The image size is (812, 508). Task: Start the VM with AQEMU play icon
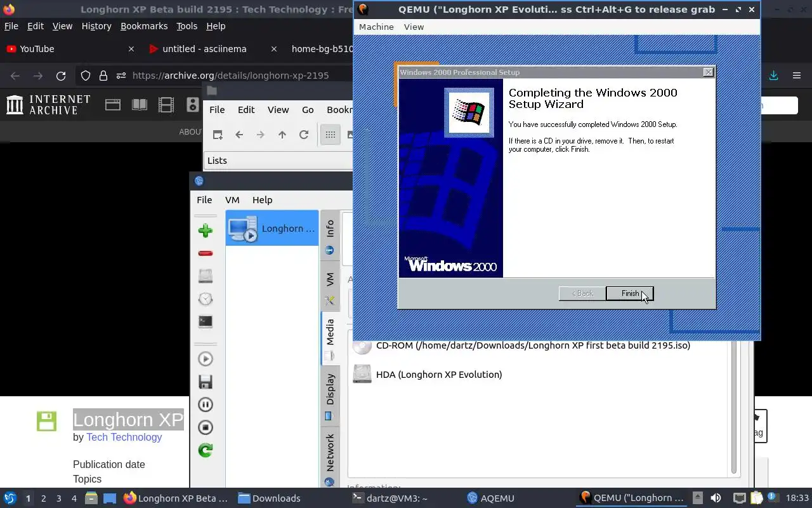[205, 359]
